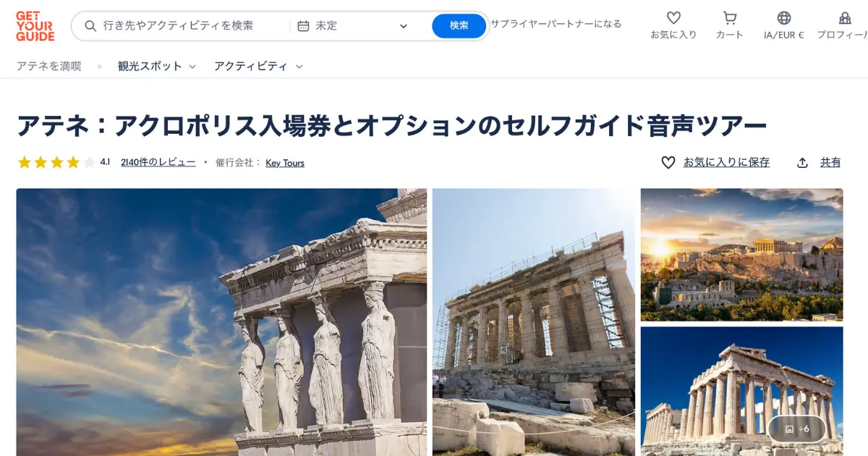
Task: Open the GetYourGuide logo homepage
Action: pyautogui.click(x=35, y=26)
